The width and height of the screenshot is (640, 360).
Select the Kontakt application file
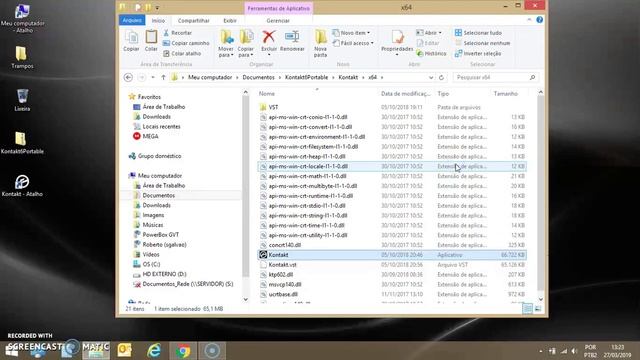click(x=392, y=255)
